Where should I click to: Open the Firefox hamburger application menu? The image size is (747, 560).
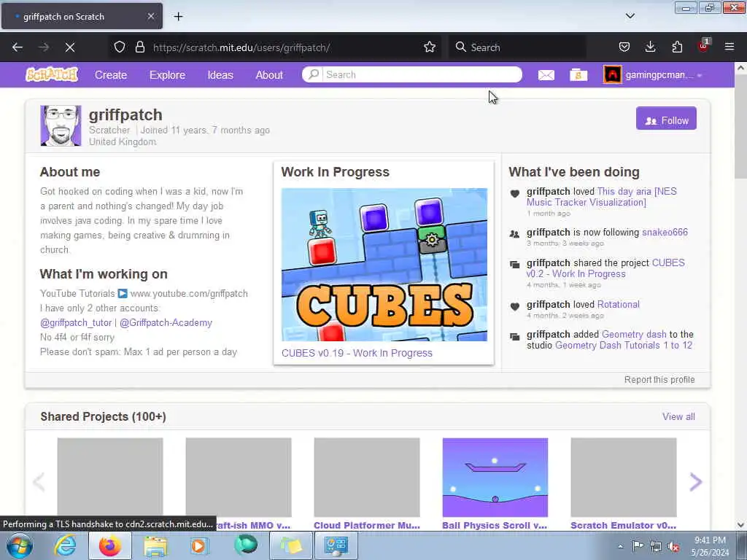[729, 47]
